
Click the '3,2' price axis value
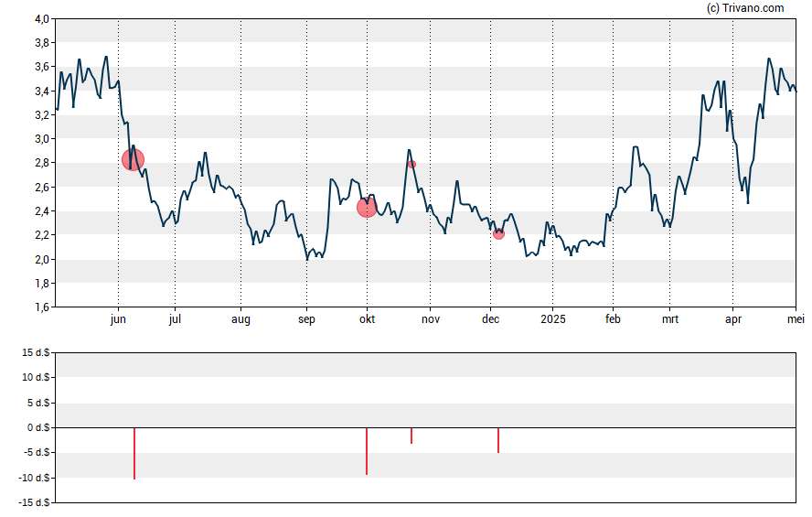tap(42, 115)
